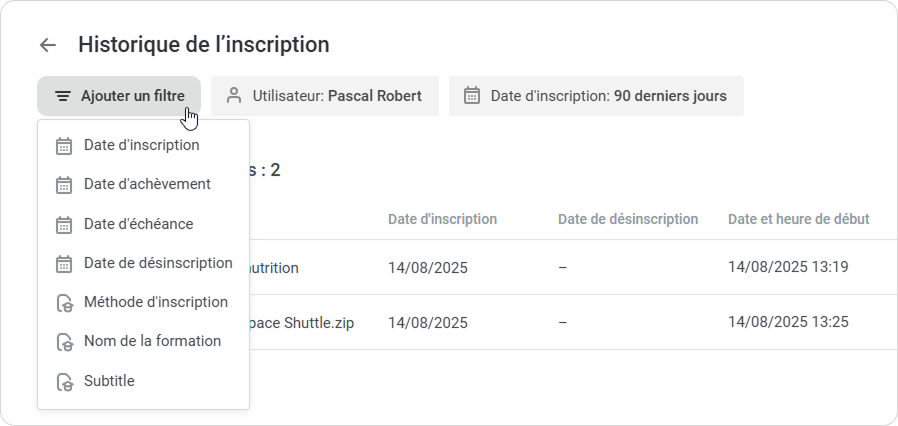The height and width of the screenshot is (426, 898).
Task: Click Date de désinscription column header
Action: pyautogui.click(x=627, y=219)
